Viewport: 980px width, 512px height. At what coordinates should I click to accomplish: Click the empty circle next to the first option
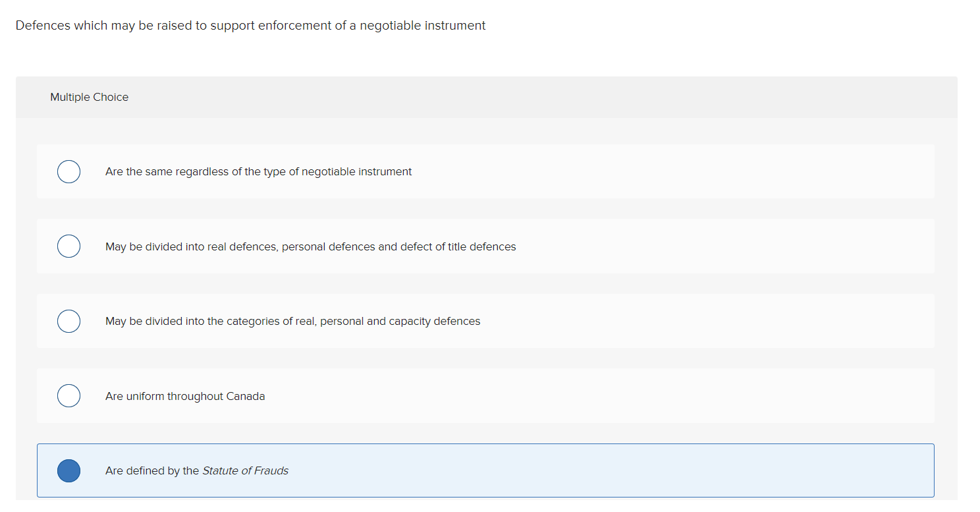68,171
